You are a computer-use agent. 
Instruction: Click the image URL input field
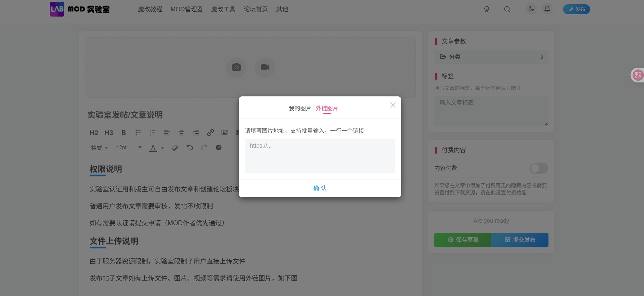tap(319, 156)
